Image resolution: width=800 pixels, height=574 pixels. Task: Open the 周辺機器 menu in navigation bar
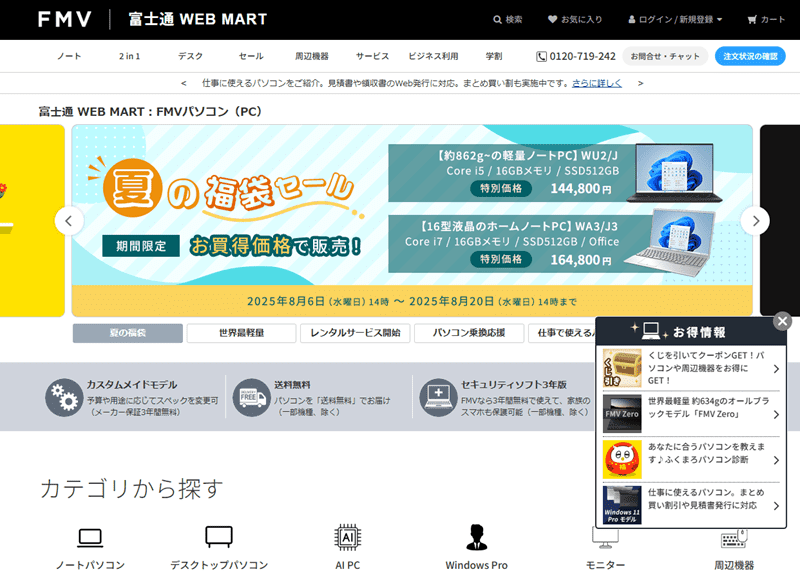(312, 56)
